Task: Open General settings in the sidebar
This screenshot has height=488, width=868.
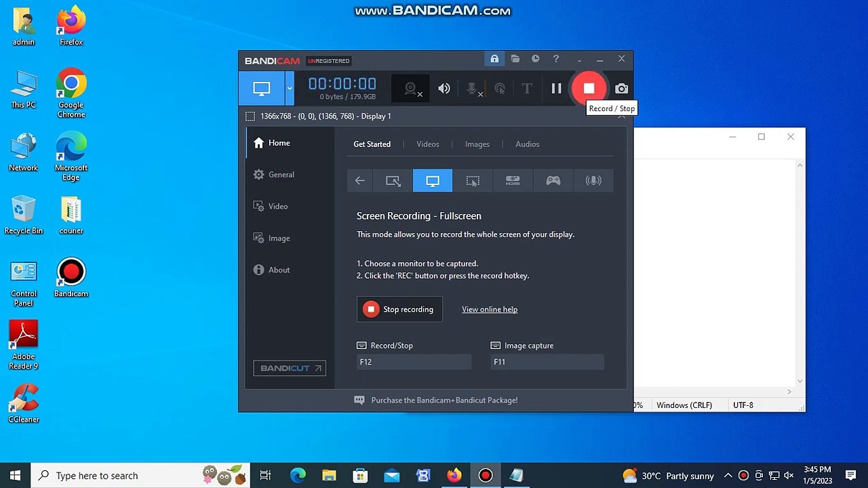Action: tap(290, 175)
